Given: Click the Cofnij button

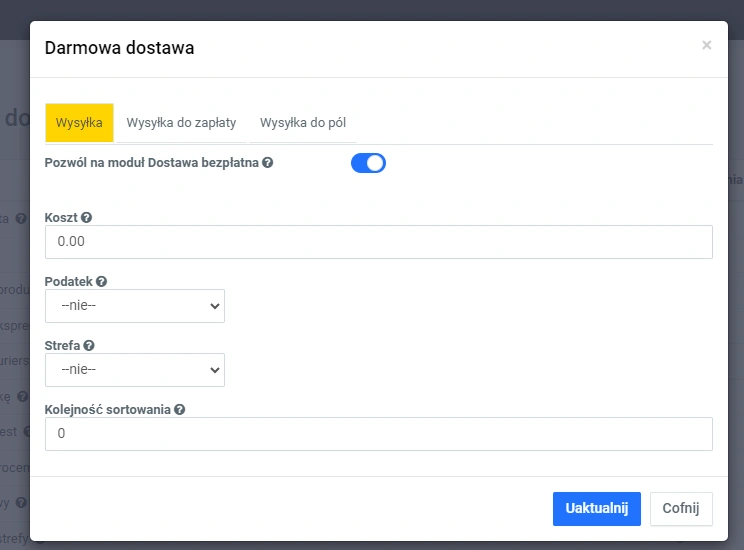Looking at the screenshot, I should pyautogui.click(x=681, y=508).
